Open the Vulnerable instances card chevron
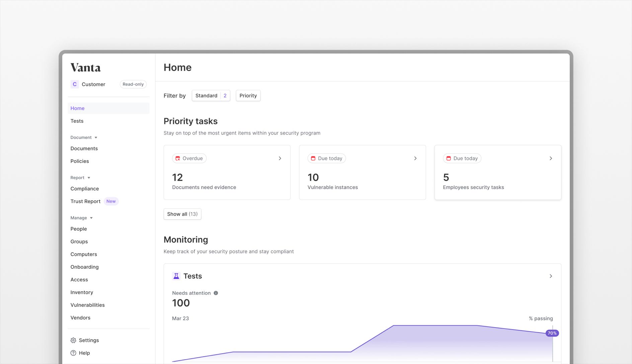The image size is (632, 364). [415, 158]
